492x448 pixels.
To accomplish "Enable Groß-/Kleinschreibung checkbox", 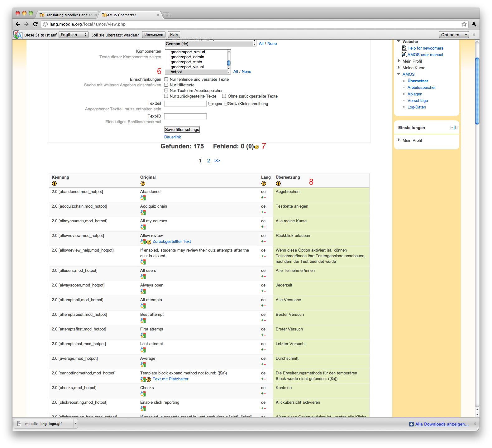I will [226, 104].
